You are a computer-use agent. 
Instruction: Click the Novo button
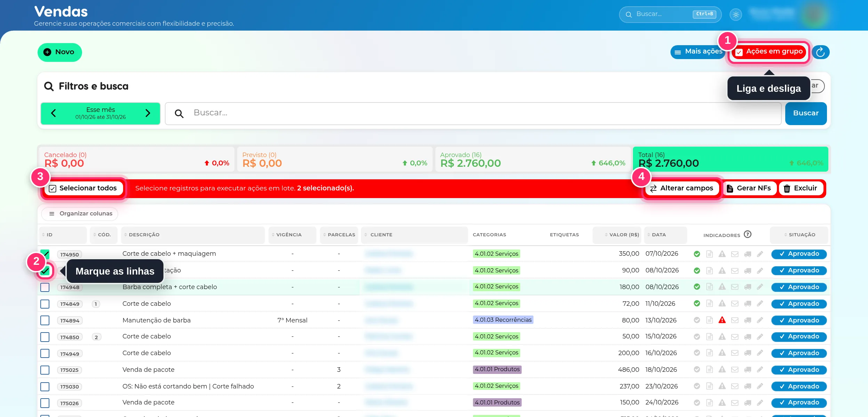click(60, 52)
